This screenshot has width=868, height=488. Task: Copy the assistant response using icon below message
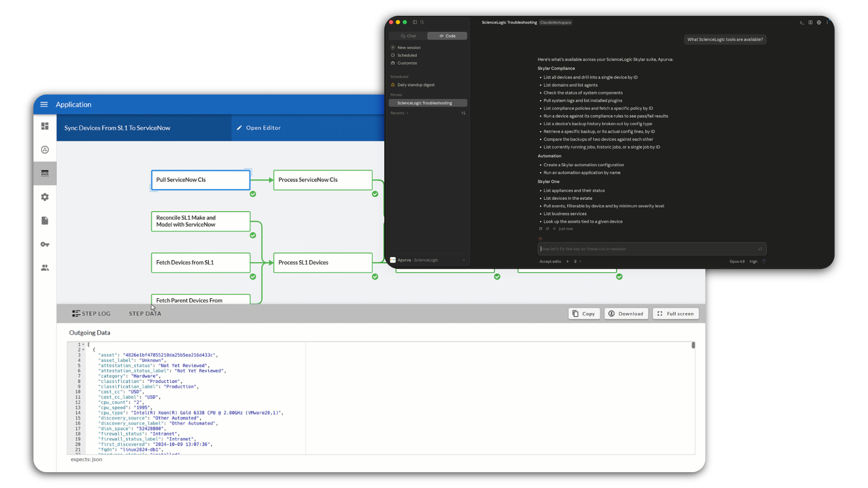point(540,229)
